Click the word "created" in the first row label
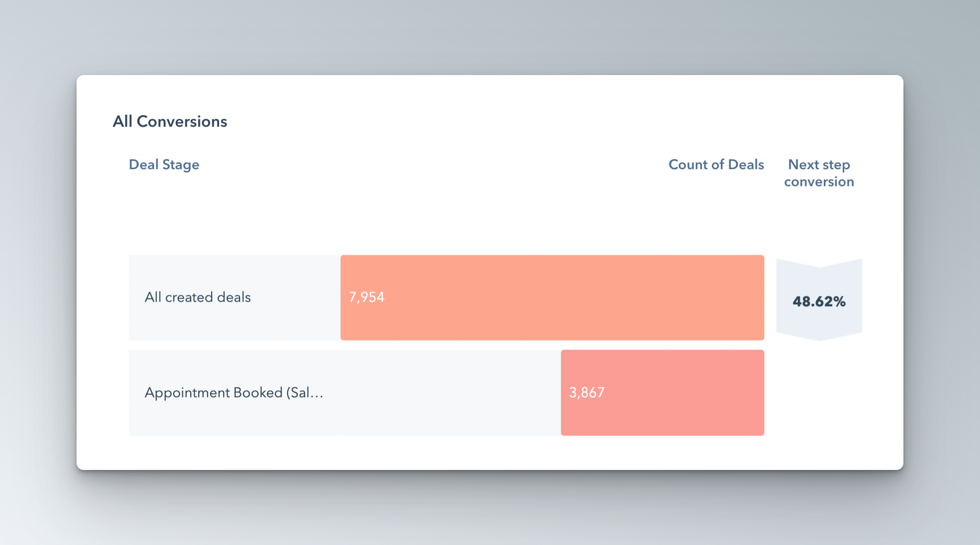Image resolution: width=980 pixels, height=545 pixels. click(x=189, y=297)
